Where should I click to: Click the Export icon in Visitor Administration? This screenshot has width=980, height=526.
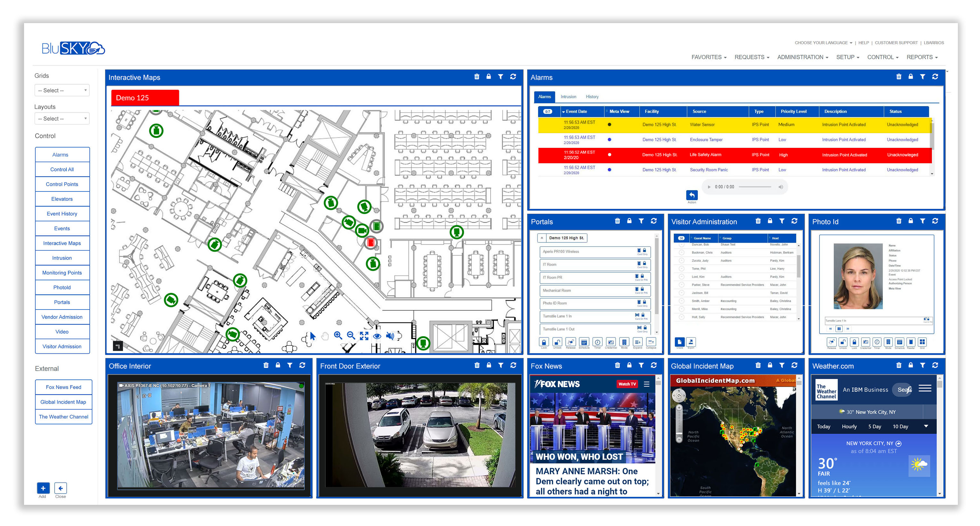[691, 342]
